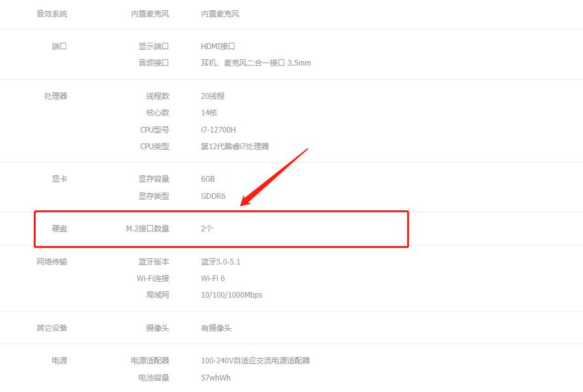Click the GDDR6 value
Image resolution: width=583 pixels, height=392 pixels.
[x=213, y=196]
